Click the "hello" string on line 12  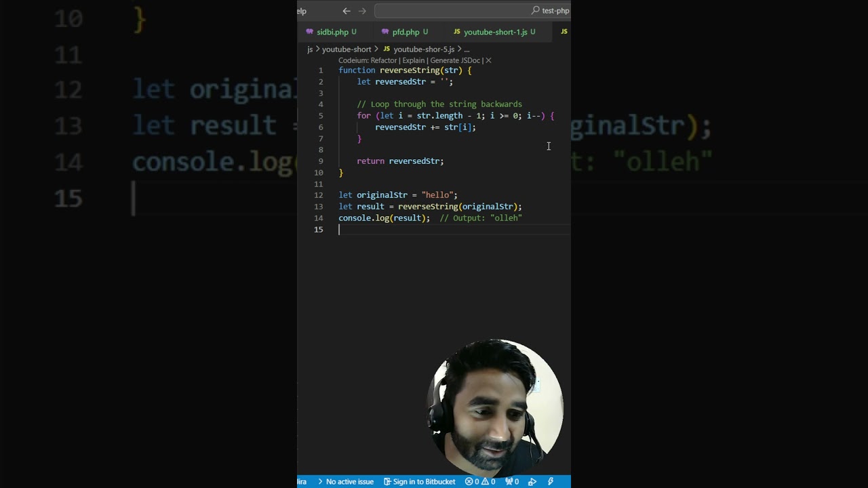coord(437,195)
